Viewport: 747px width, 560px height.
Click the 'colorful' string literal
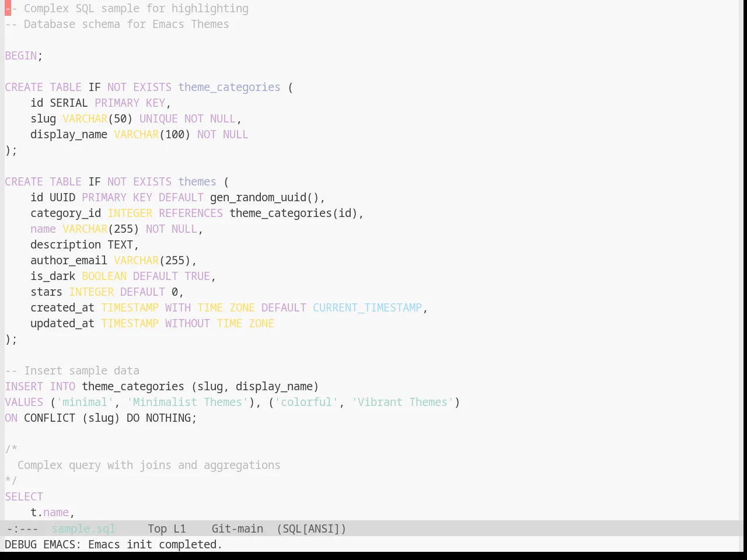click(306, 402)
